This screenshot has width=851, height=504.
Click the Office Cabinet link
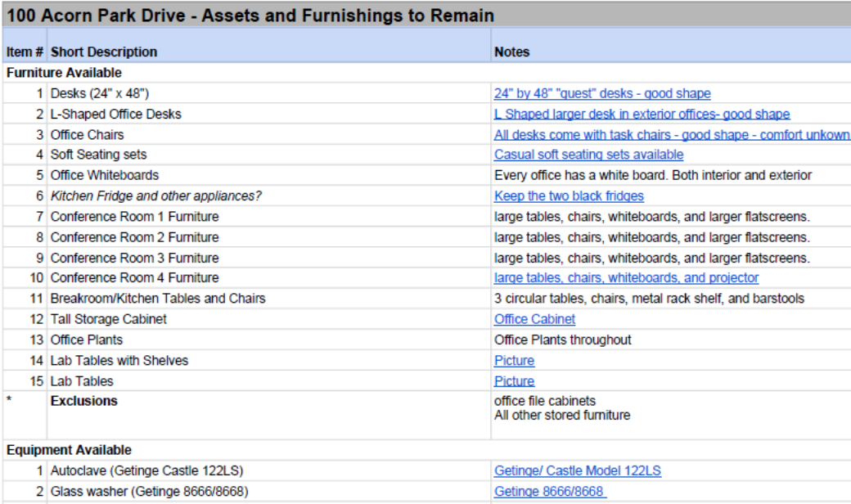click(534, 319)
